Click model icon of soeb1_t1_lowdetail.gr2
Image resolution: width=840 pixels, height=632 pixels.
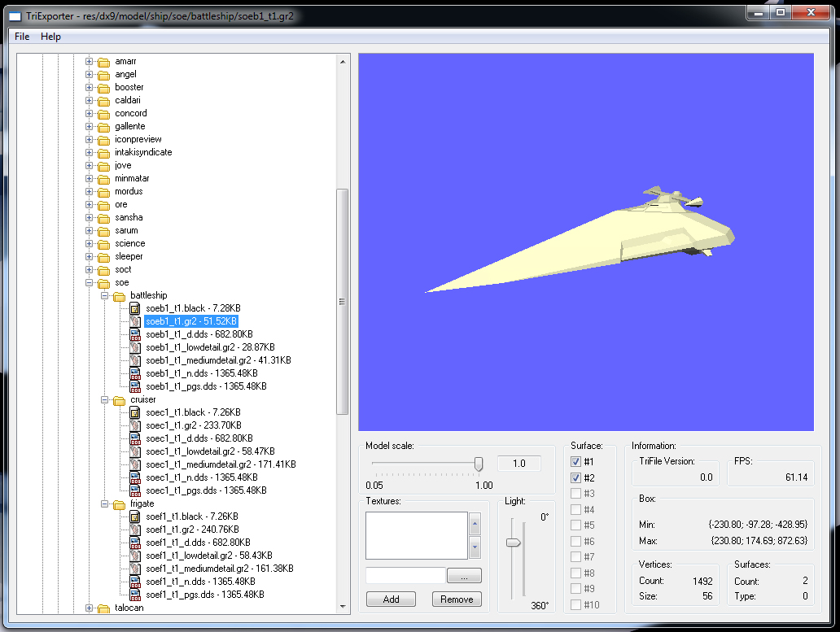pyautogui.click(x=135, y=347)
